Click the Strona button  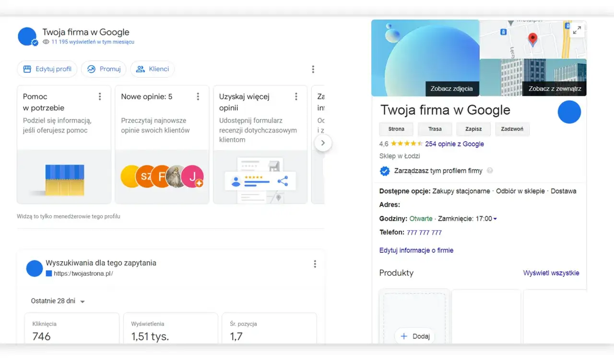[x=396, y=129]
